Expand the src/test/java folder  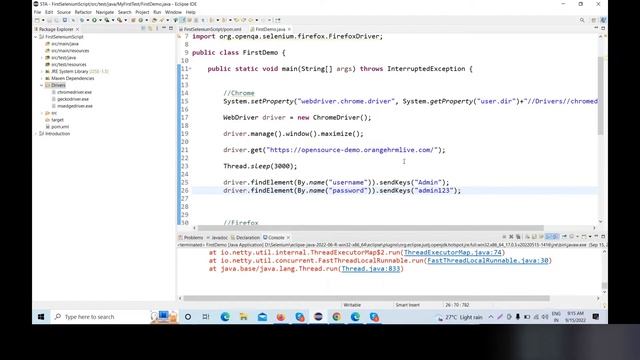click(42, 58)
